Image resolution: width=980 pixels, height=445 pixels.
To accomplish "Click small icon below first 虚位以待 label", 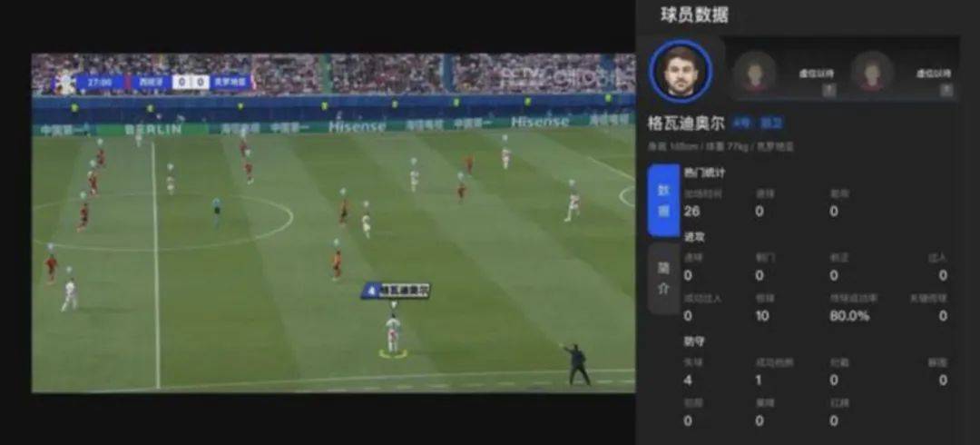I will (x=828, y=91).
